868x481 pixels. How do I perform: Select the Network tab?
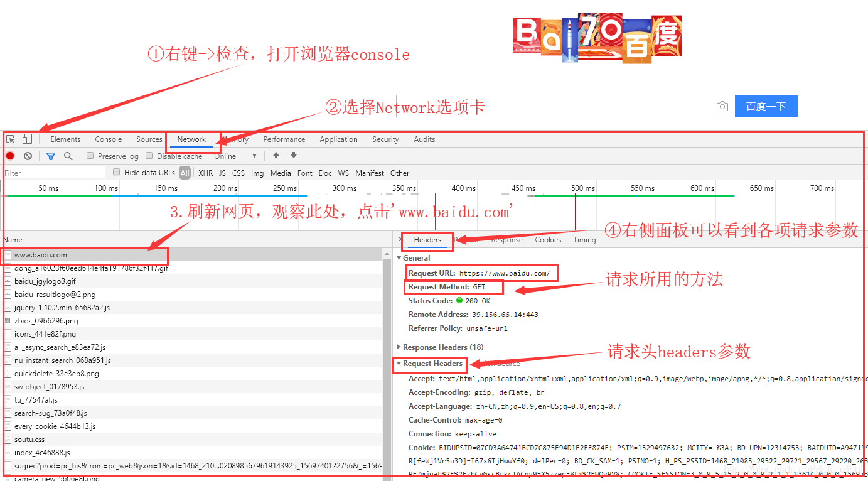click(191, 139)
